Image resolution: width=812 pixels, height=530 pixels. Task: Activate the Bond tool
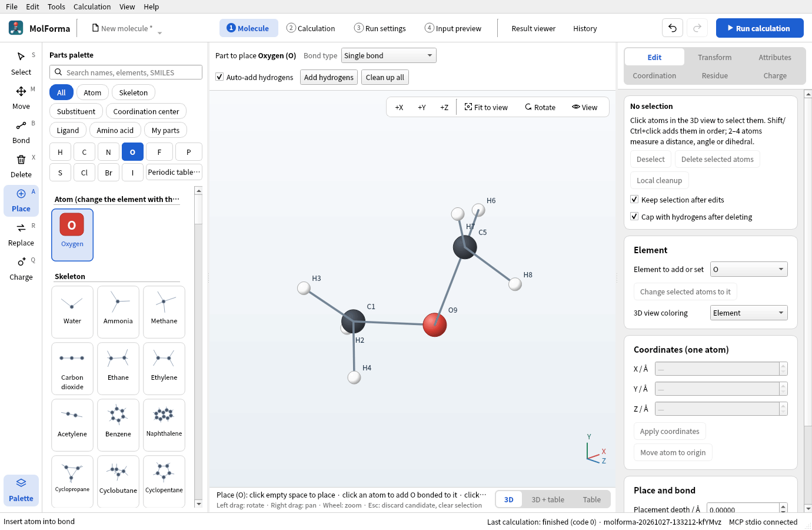[21, 132]
